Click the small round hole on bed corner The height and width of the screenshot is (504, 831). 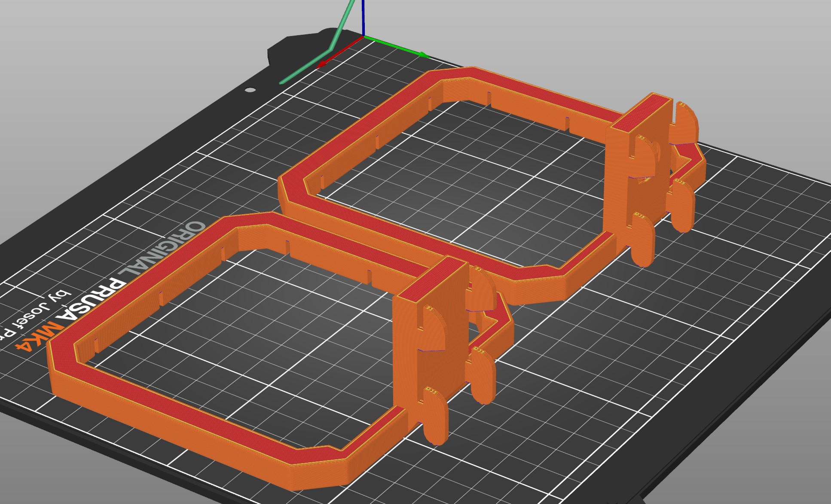(250, 90)
